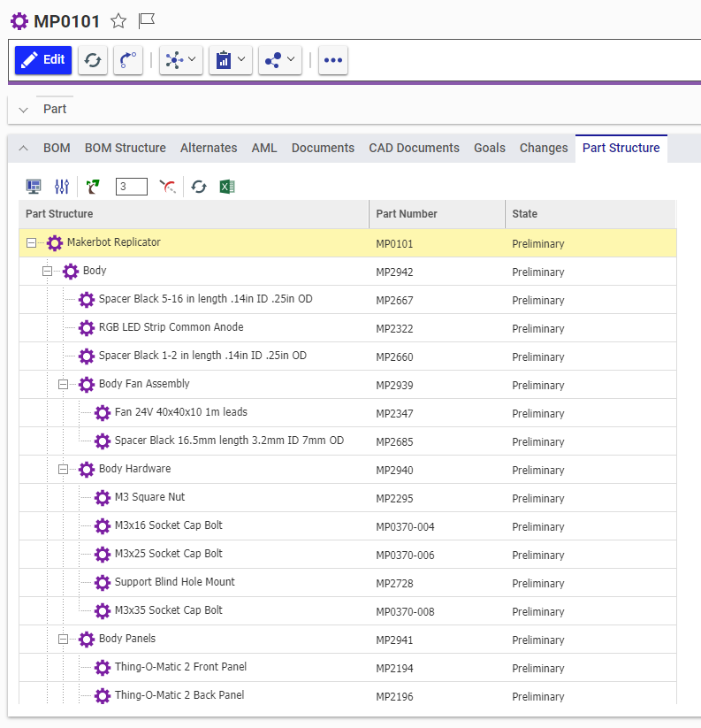
Task: Click the three-dots more actions button
Action: coord(333,60)
